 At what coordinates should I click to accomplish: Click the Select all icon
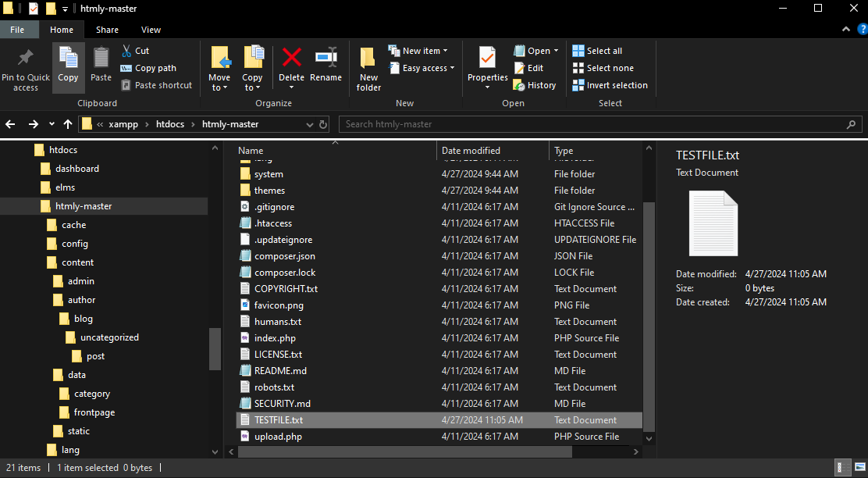[x=578, y=50]
